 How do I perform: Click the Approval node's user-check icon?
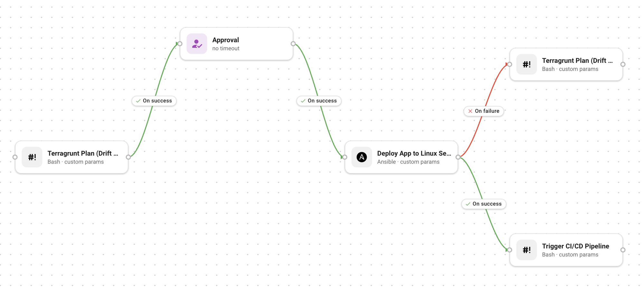[x=197, y=44]
